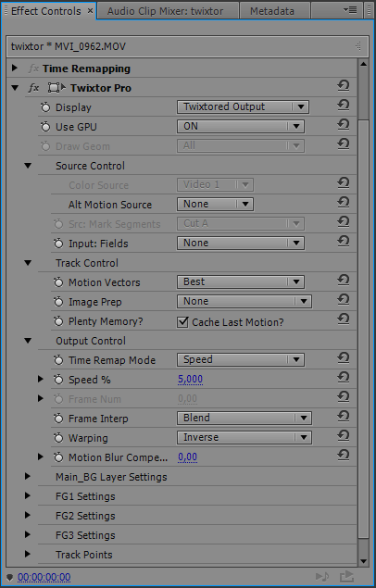Reset the Plenty Memory parameter

(x=343, y=319)
